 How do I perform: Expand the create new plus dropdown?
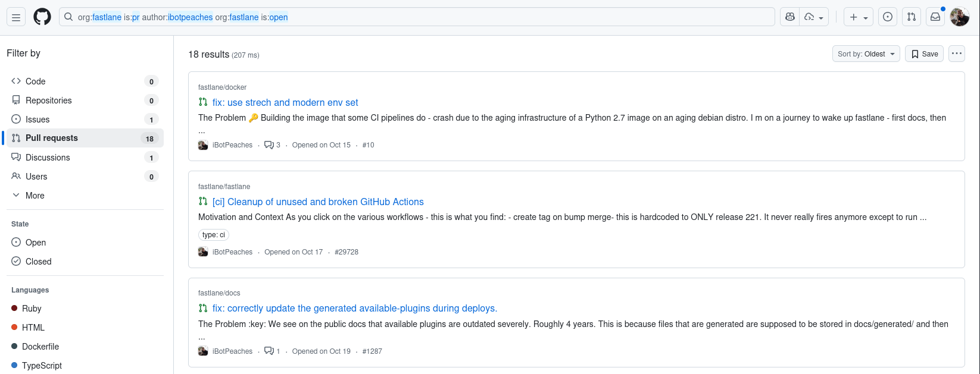(858, 17)
